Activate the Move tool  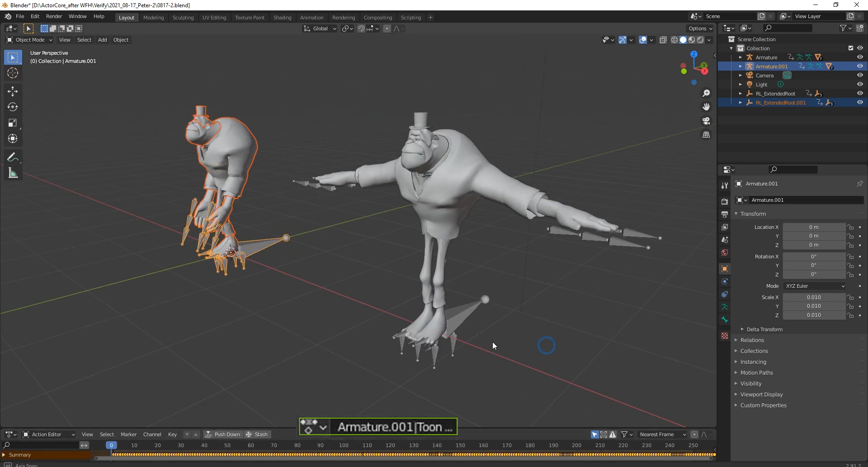pyautogui.click(x=13, y=92)
